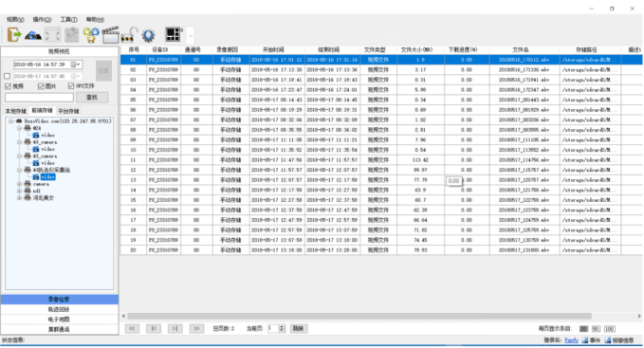644x348 pixels.
Task: Click the device icon next to 河北美女
Action: [28, 198]
